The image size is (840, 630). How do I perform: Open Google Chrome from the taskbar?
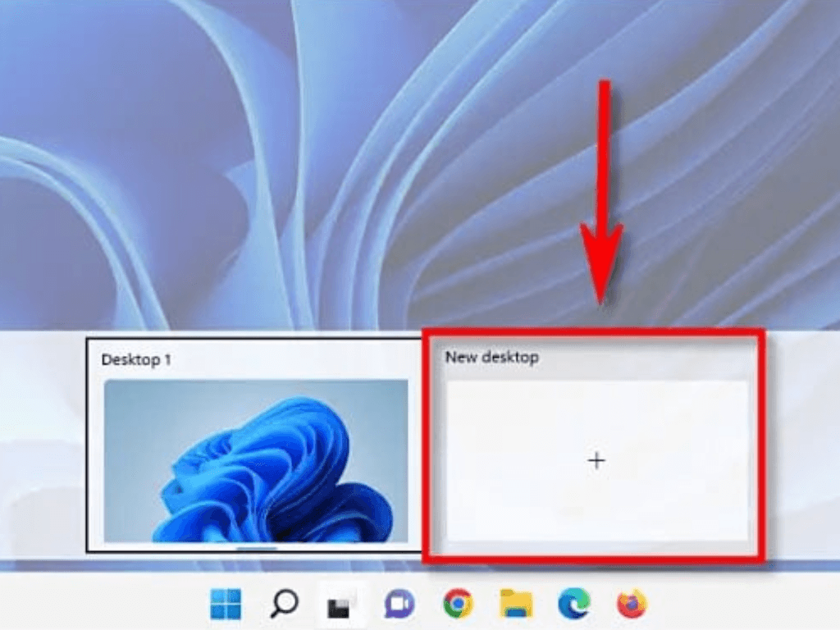458,605
